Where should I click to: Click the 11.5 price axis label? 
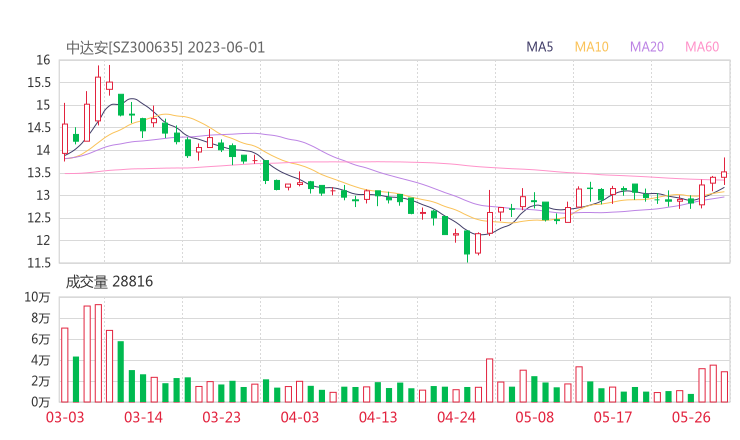[x=39, y=263]
